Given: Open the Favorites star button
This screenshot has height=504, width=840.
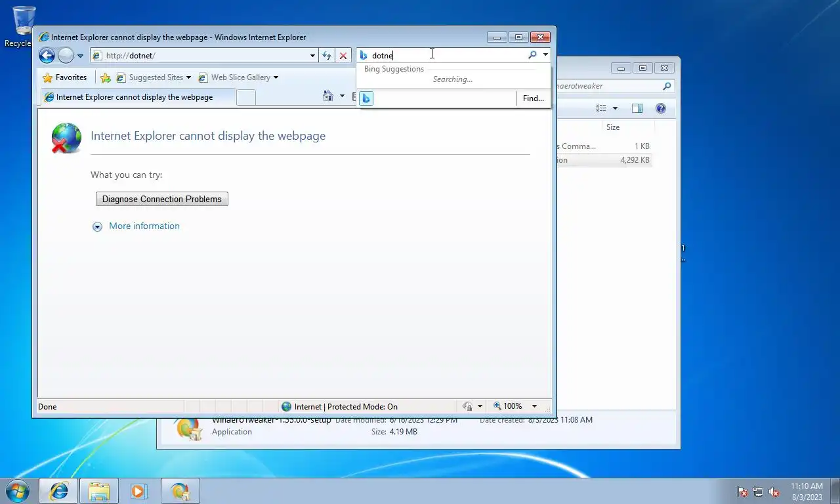Looking at the screenshot, I should click(x=64, y=77).
